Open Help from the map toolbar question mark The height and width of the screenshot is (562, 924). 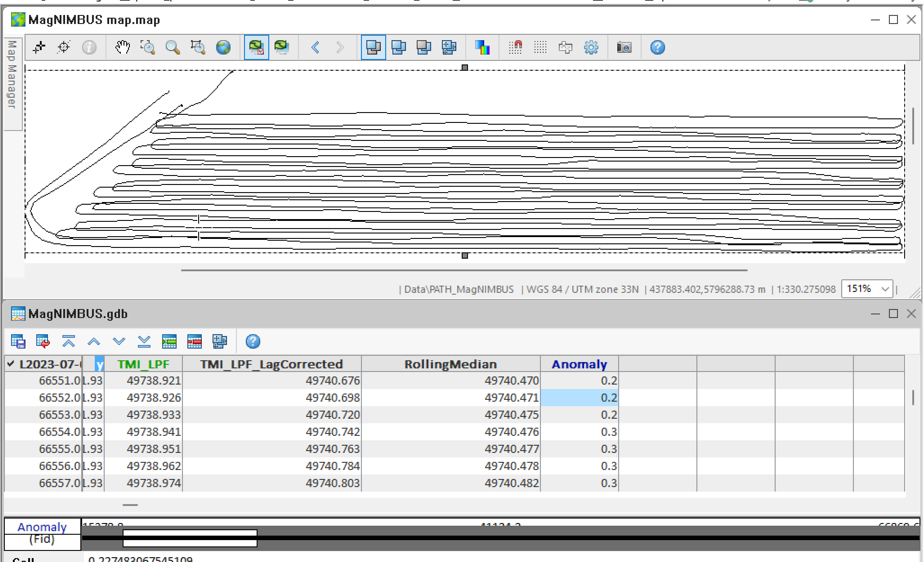click(x=657, y=47)
